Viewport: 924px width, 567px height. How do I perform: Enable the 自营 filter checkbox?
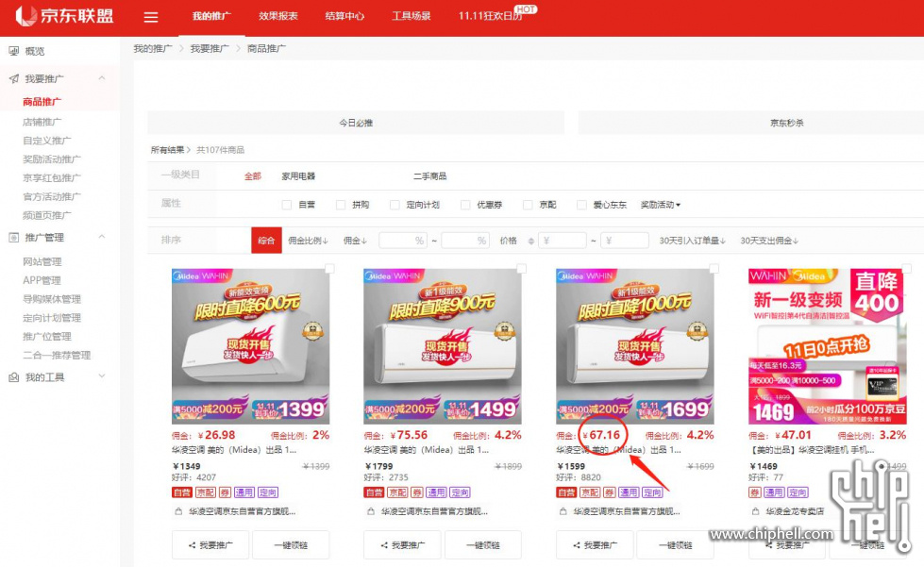click(x=287, y=205)
